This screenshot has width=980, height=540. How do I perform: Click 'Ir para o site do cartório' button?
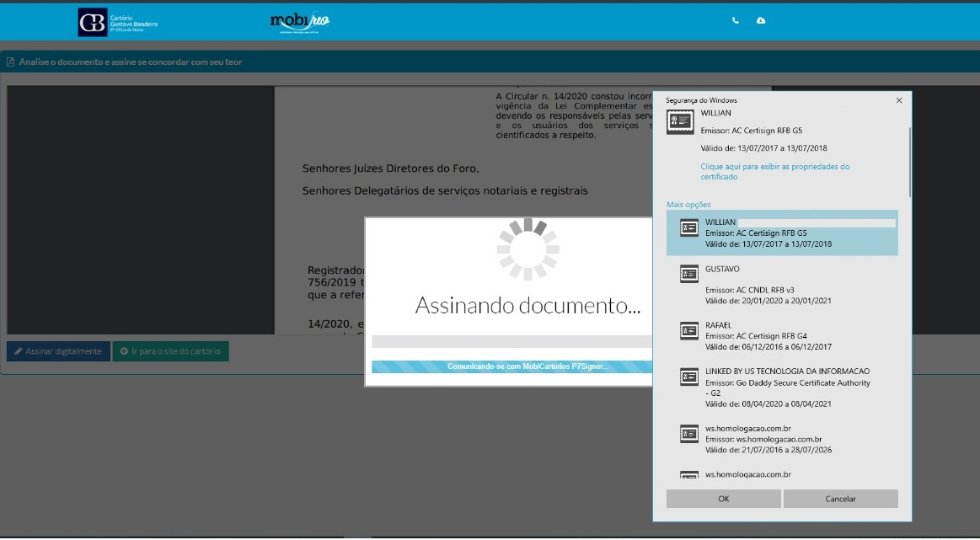click(x=170, y=351)
